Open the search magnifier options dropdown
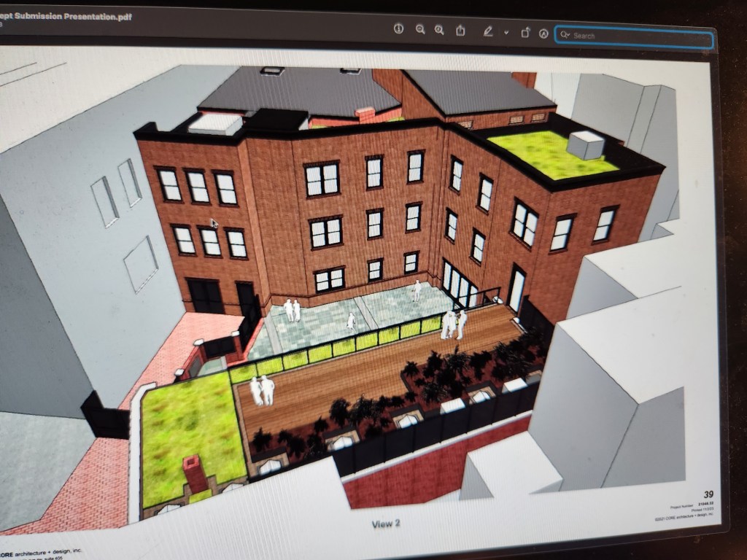The height and width of the screenshot is (560, 747). [x=565, y=34]
